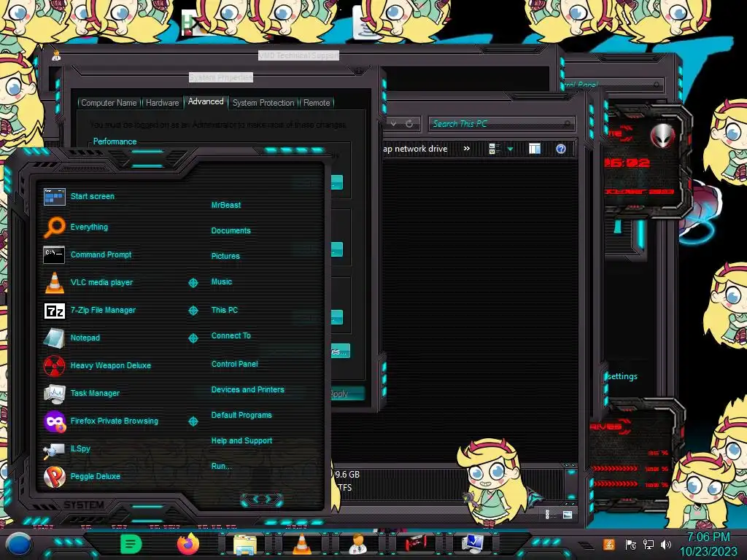Select Run... in the start menu
Image resolution: width=747 pixels, height=560 pixels.
(x=221, y=466)
